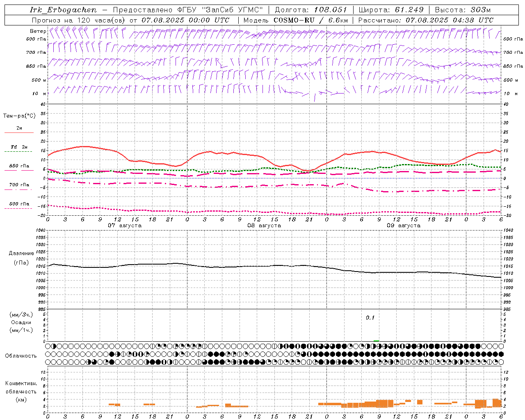The image size is (525, 420).
Task: Click the dashed green line sample under 'Td 2м'
Action: point(18,151)
